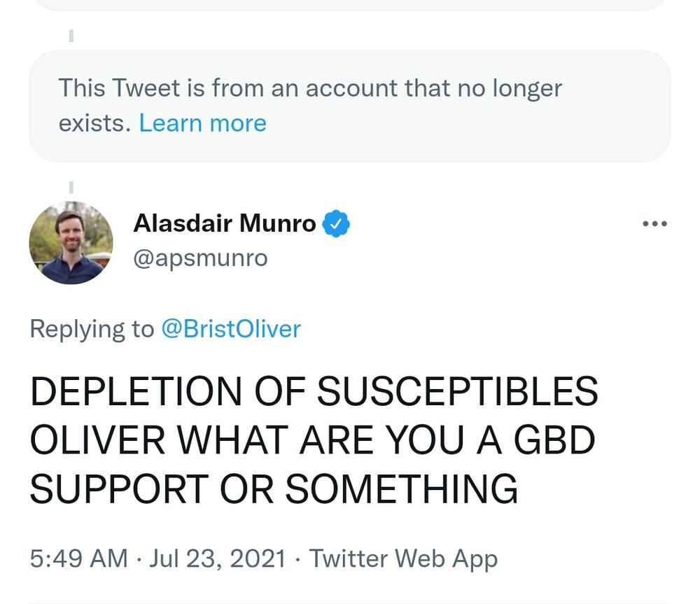This screenshot has height=604, width=700.
Task: Click the Alasdair Munro display name
Action: point(224,225)
